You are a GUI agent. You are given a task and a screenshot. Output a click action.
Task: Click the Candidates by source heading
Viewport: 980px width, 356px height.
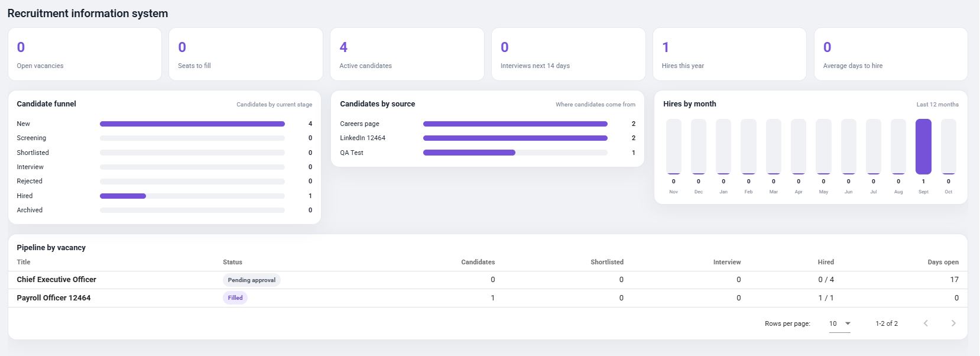(x=378, y=103)
